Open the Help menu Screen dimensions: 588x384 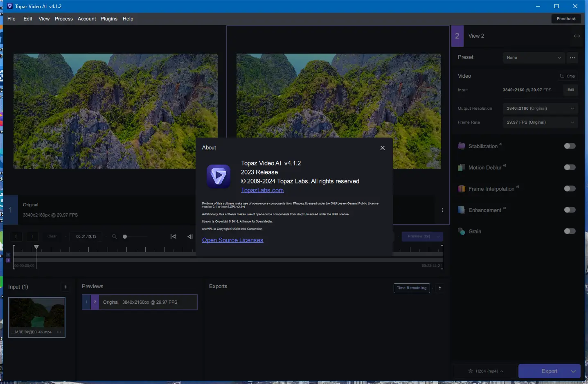coord(128,19)
